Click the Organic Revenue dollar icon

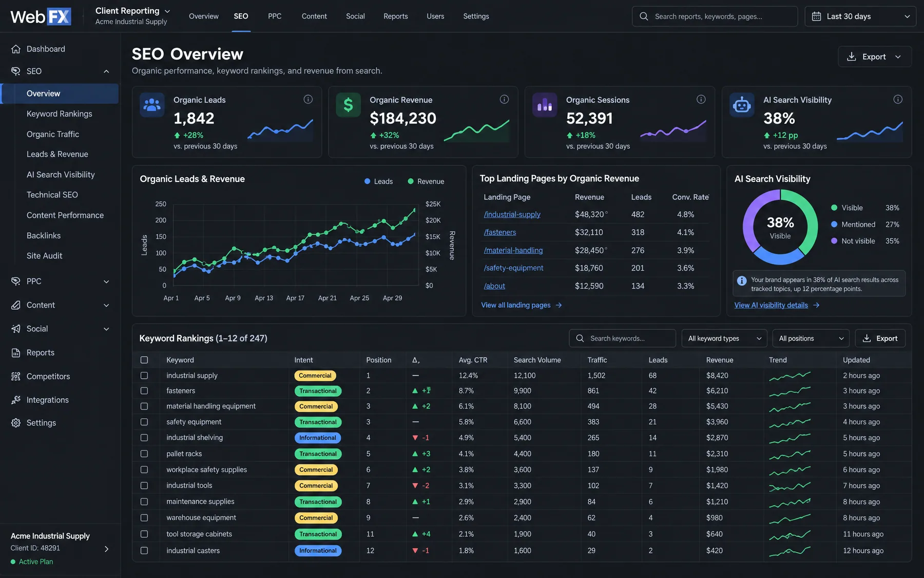click(348, 105)
